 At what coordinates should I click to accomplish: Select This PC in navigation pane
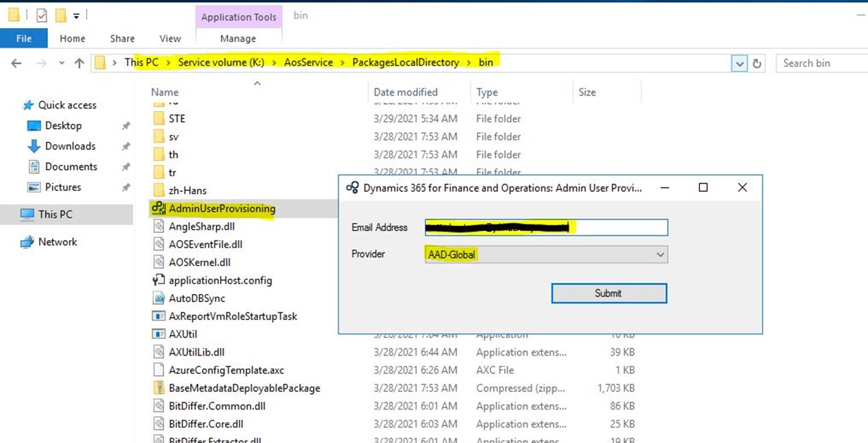[x=67, y=214]
